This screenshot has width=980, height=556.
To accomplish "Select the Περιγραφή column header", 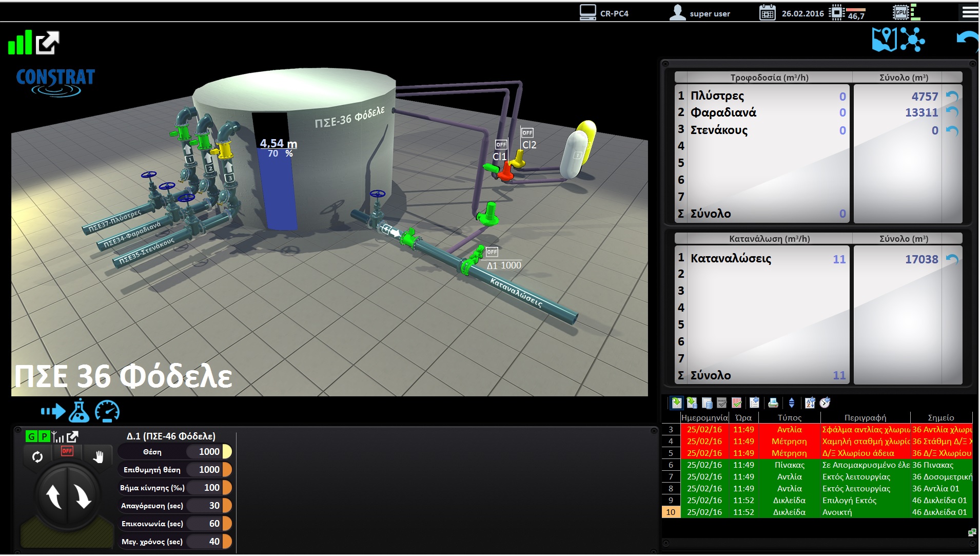I will [x=865, y=417].
